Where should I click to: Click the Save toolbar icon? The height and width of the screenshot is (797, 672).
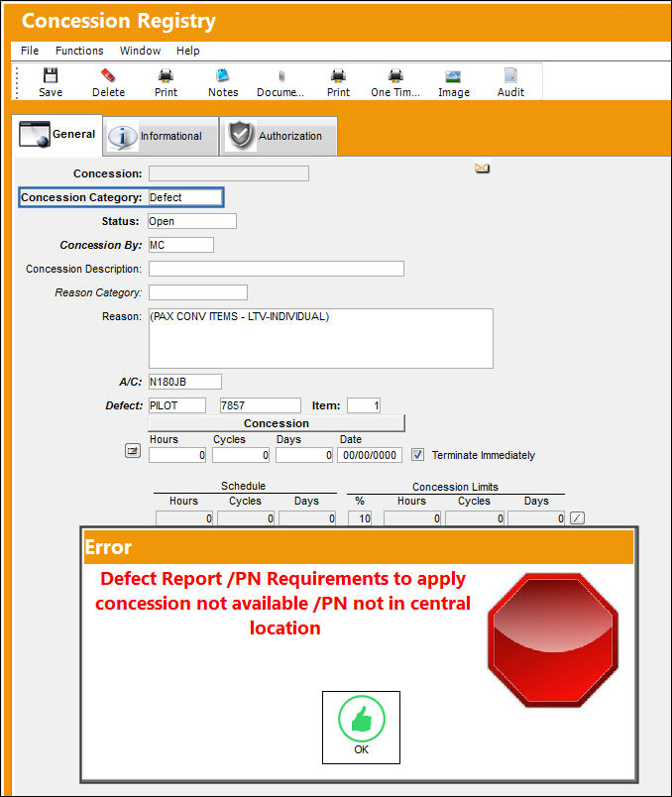(51, 76)
